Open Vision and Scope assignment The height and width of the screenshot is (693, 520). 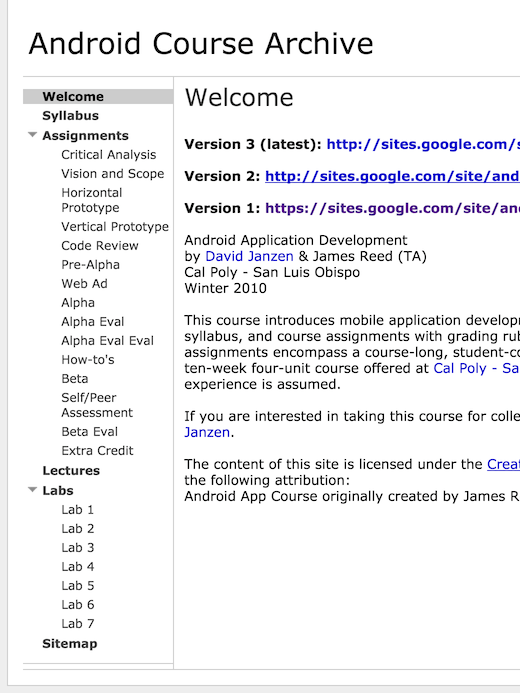(113, 174)
